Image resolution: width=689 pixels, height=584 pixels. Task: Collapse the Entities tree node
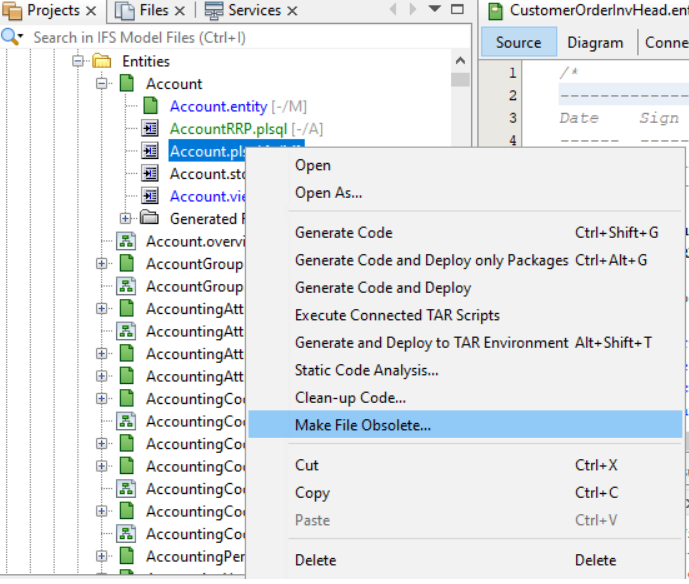[x=78, y=62]
